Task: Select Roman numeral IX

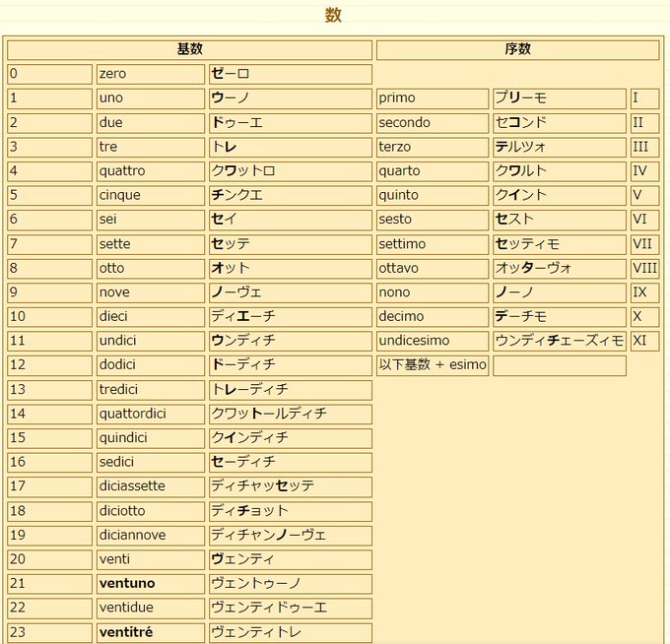Action: (x=639, y=292)
